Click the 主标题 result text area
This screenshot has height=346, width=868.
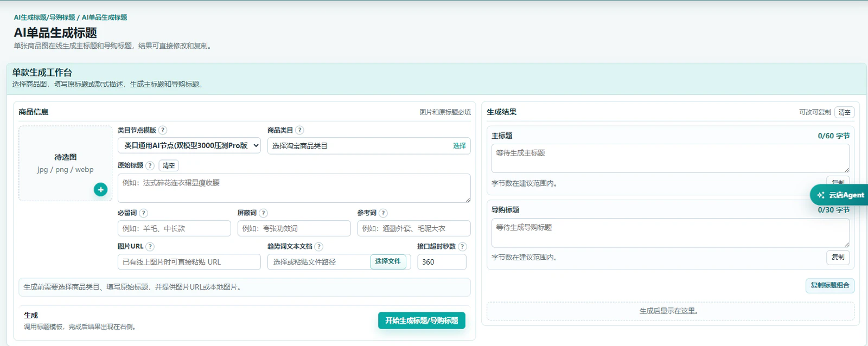tap(671, 158)
